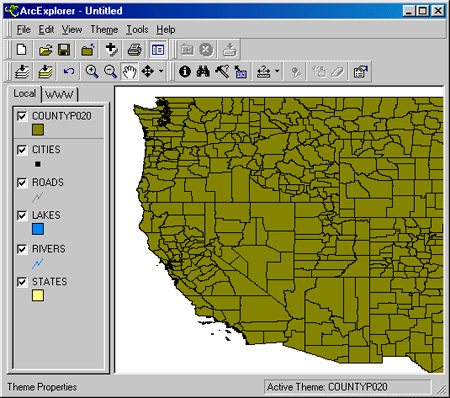The image size is (450, 398).
Task: Click the olive COUNTYP020 color swatch
Action: point(38,130)
